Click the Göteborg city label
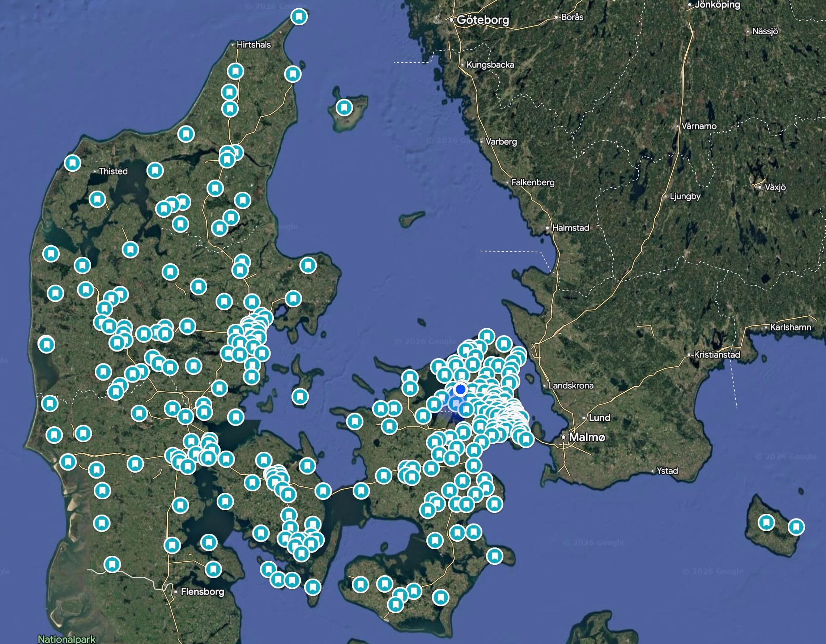Viewport: 826px width, 644px height. (x=482, y=20)
